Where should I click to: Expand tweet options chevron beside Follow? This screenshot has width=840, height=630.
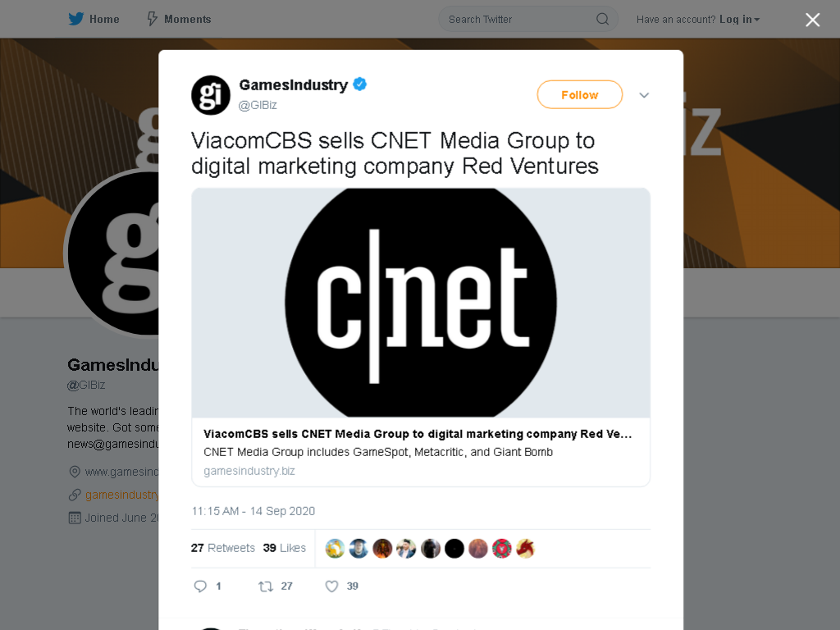[x=644, y=95]
